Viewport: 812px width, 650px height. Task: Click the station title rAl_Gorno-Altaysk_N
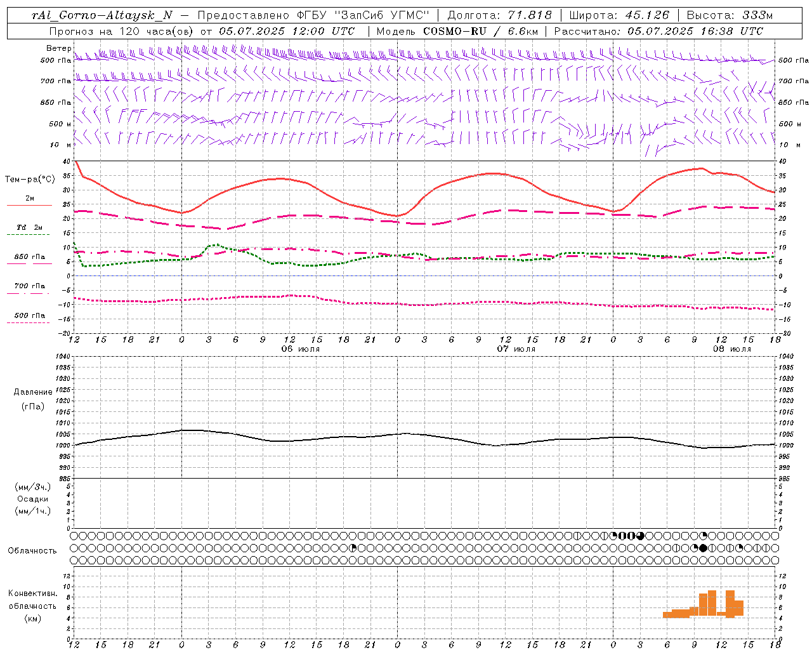(102, 15)
